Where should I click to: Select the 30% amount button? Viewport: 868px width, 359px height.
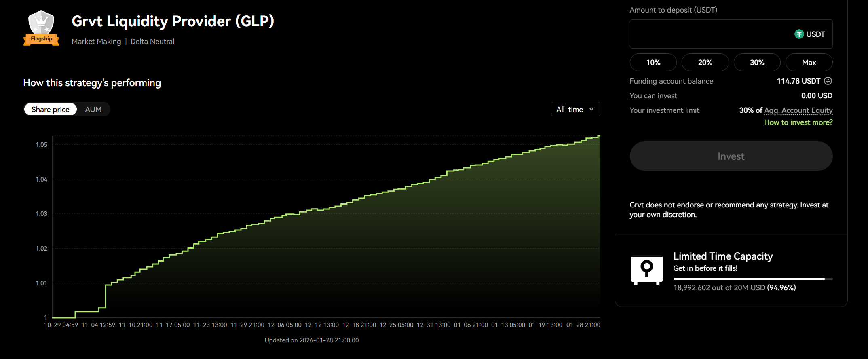click(x=757, y=63)
